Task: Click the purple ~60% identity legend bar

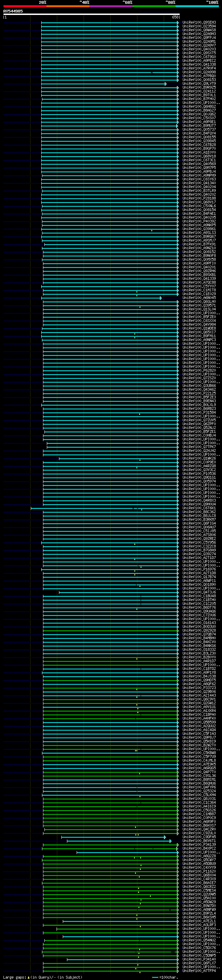Action: tap(111, 7)
